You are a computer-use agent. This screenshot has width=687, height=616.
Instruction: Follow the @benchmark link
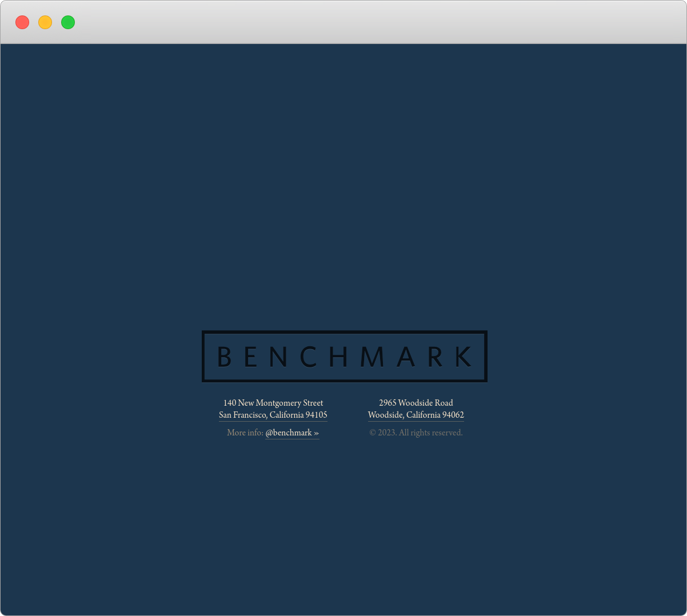tap(289, 433)
